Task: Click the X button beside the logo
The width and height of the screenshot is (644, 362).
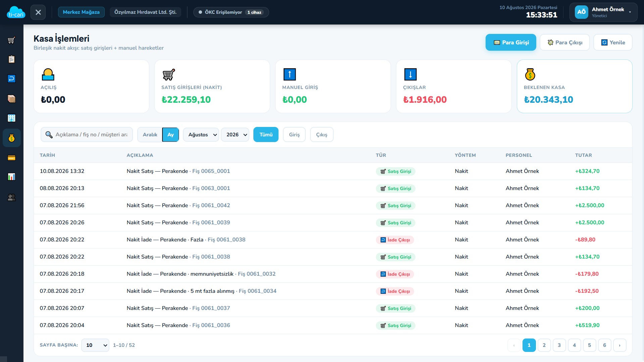Action: [x=38, y=12]
